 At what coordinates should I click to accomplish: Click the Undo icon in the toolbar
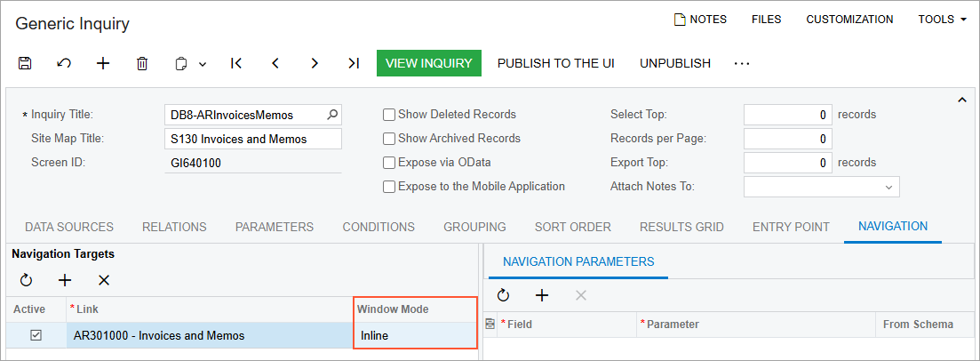pyautogui.click(x=64, y=63)
